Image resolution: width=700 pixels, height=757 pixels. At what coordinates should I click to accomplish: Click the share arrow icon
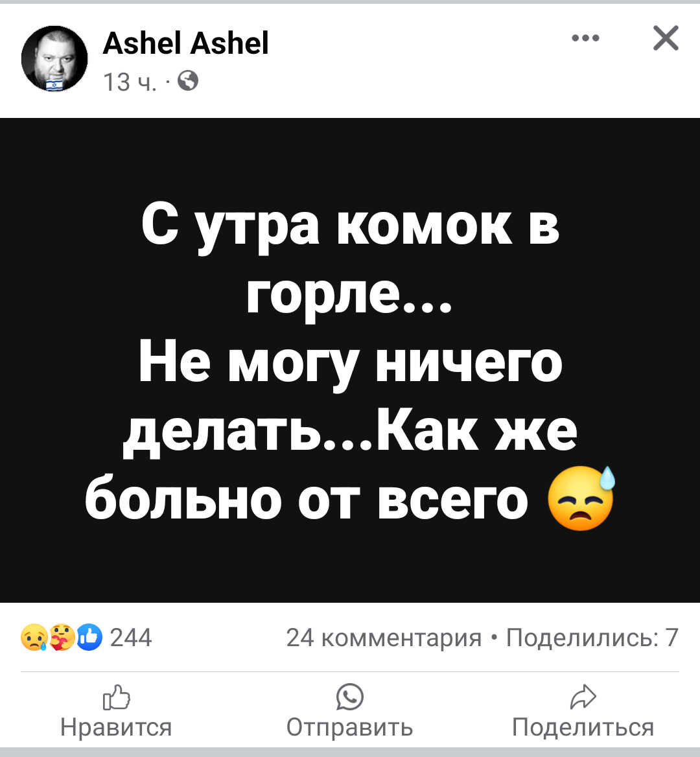pos(583,697)
